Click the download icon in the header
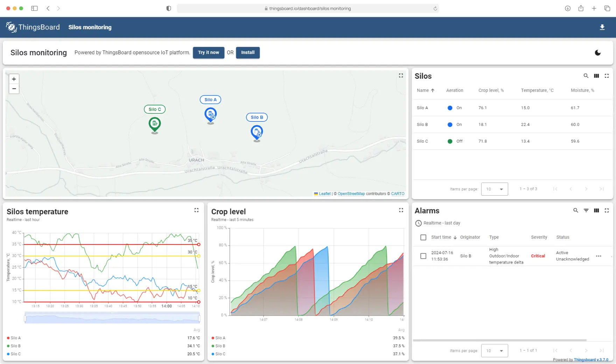This screenshot has height=364, width=616. pyautogui.click(x=602, y=27)
